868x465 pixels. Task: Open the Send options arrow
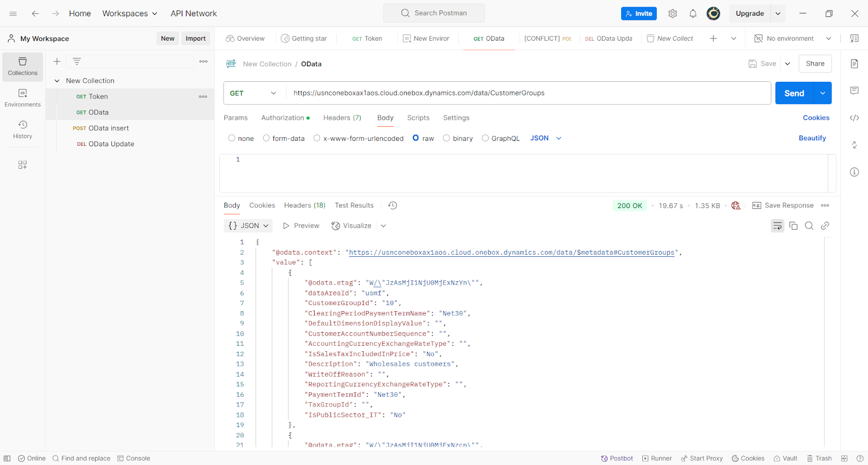(822, 93)
